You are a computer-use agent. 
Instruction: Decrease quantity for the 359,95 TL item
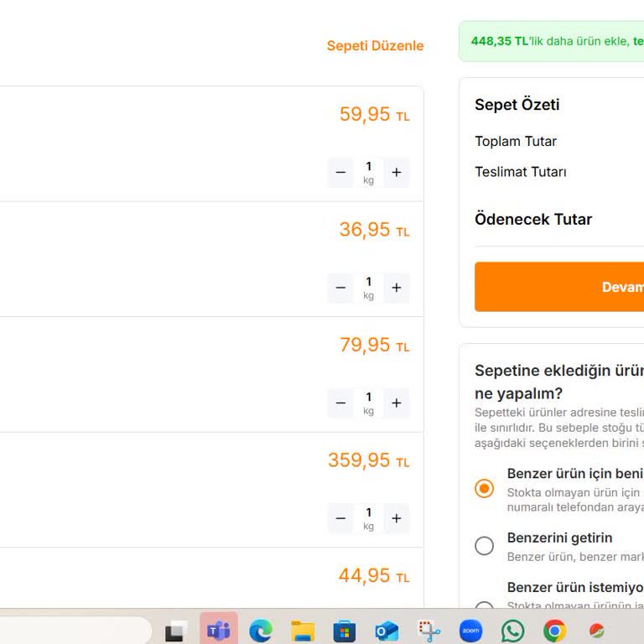coord(340,518)
